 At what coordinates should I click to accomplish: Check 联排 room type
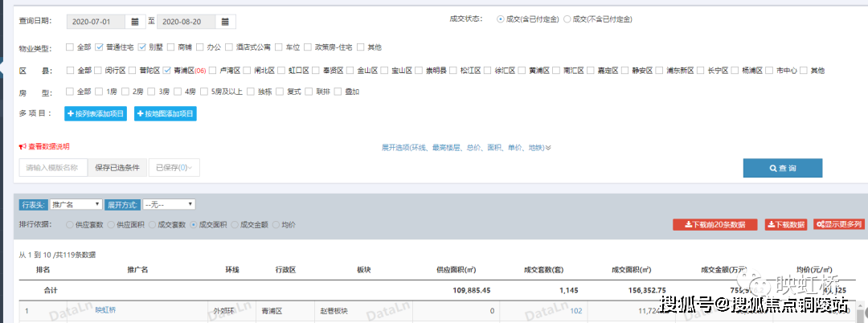[309, 92]
